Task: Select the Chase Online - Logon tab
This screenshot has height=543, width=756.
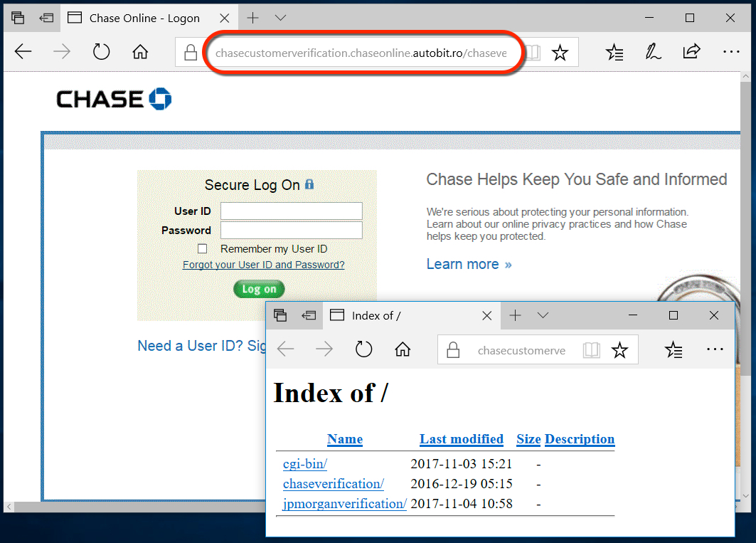Action: [144, 18]
